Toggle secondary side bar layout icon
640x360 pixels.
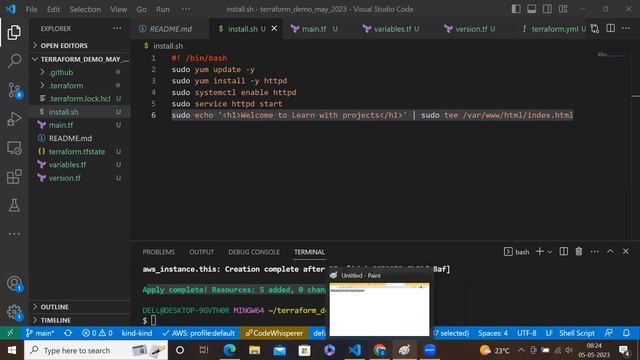pos(547,9)
